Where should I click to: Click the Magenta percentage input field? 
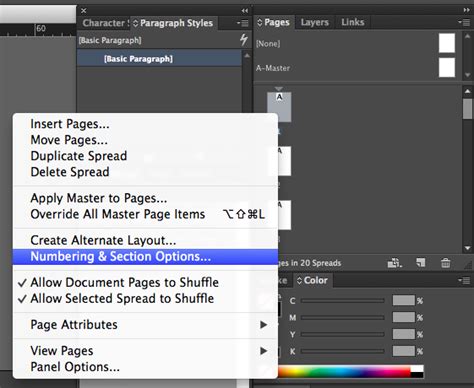tap(404, 317)
